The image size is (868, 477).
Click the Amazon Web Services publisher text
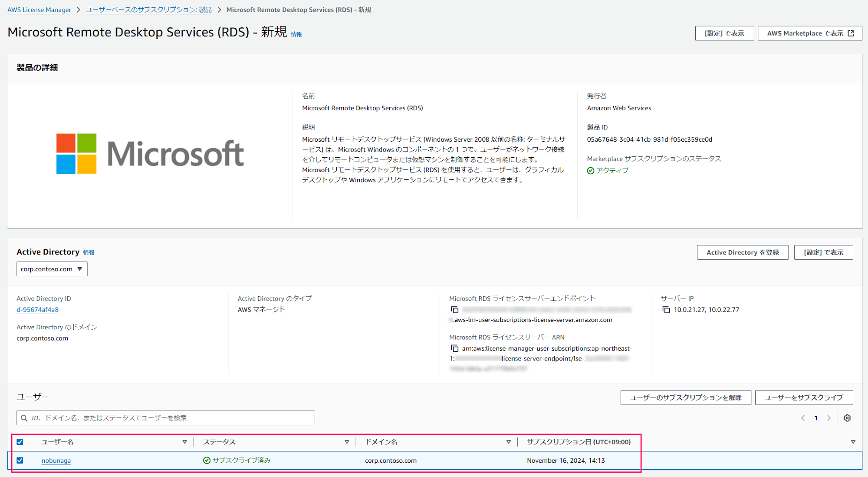pyautogui.click(x=619, y=108)
